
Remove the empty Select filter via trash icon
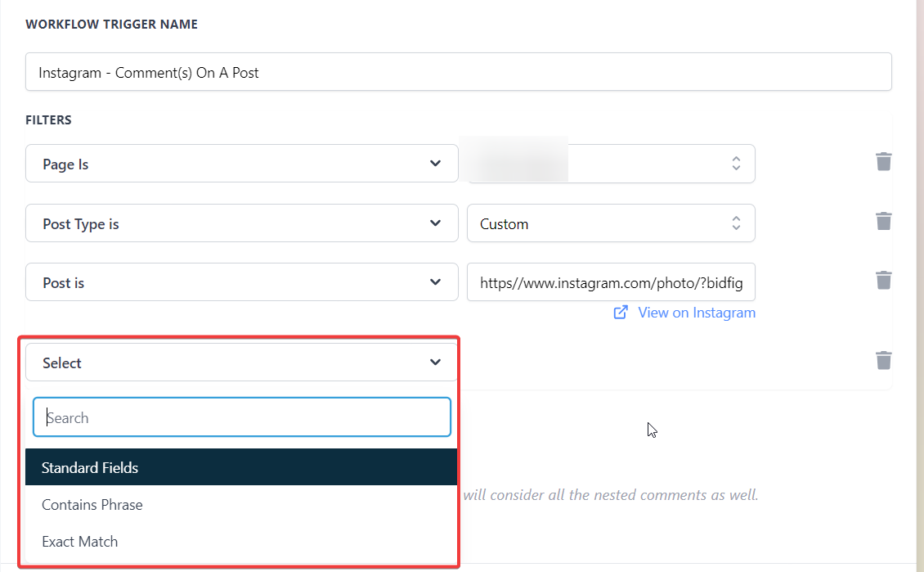(883, 361)
